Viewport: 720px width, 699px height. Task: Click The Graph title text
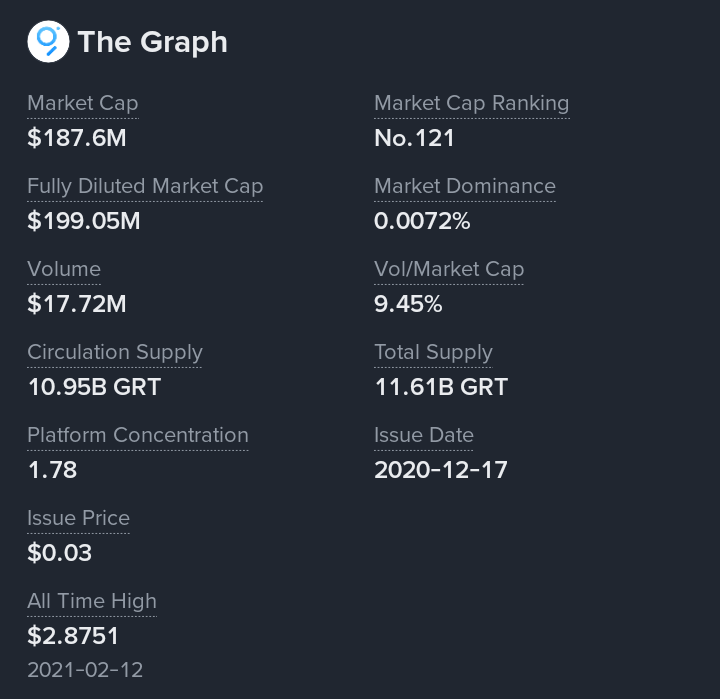point(152,42)
